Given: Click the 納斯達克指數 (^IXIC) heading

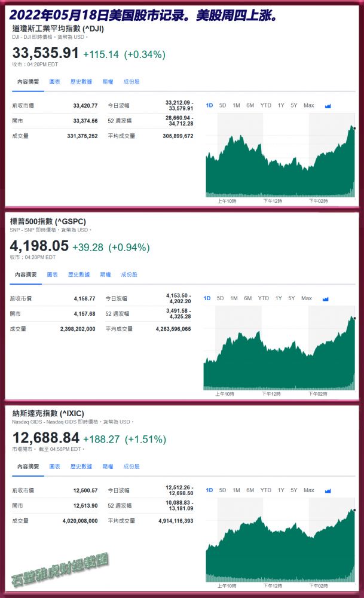Looking at the screenshot, I should (x=48, y=413).
